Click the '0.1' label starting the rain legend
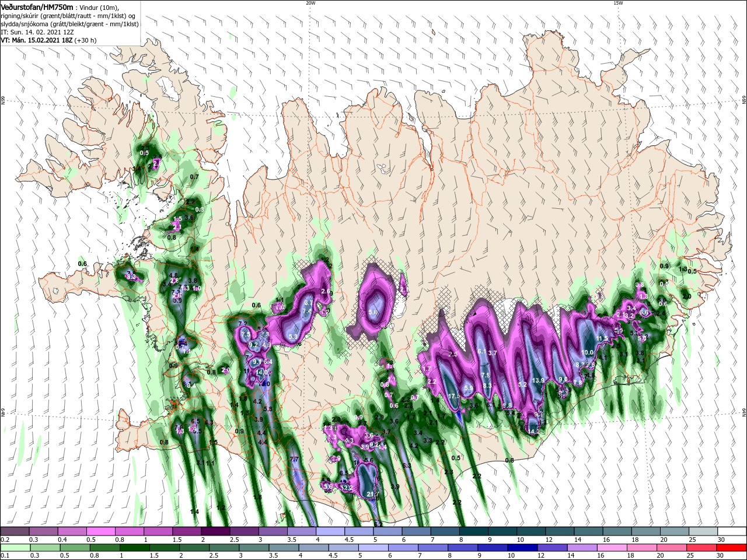The height and width of the screenshot is (560, 747). click(x=5, y=556)
